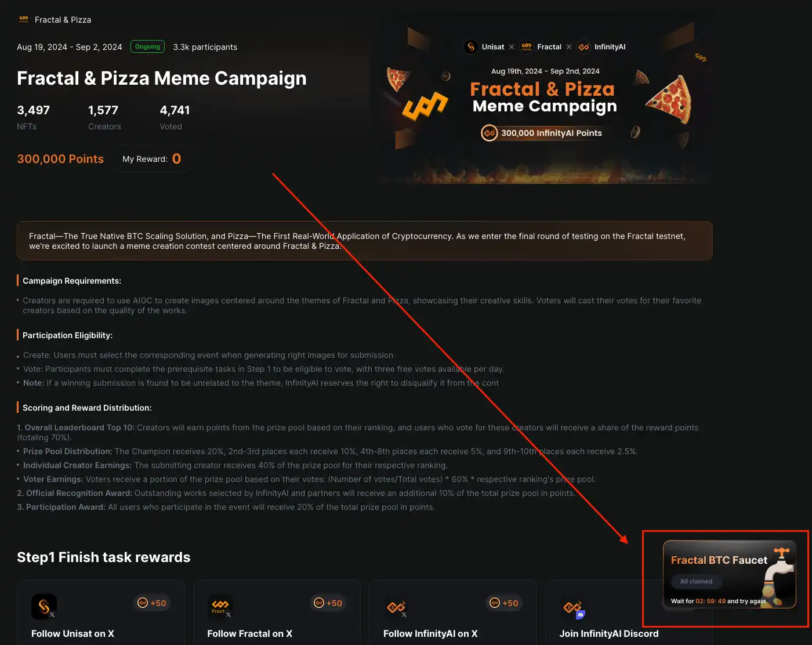Open the Follow InfinityAI on X task

tap(430, 633)
